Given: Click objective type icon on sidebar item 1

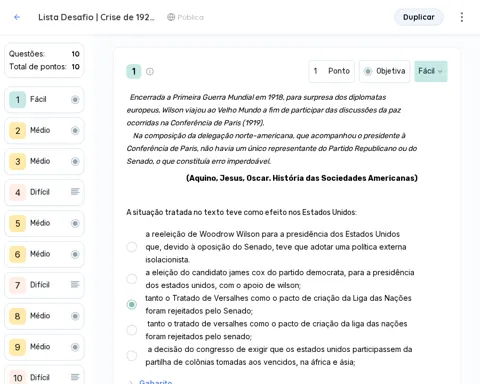Looking at the screenshot, I should coord(75,100).
